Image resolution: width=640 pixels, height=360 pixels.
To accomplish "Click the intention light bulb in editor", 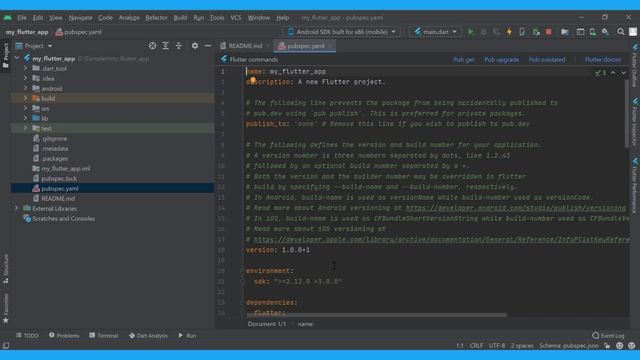I will click(253, 80).
